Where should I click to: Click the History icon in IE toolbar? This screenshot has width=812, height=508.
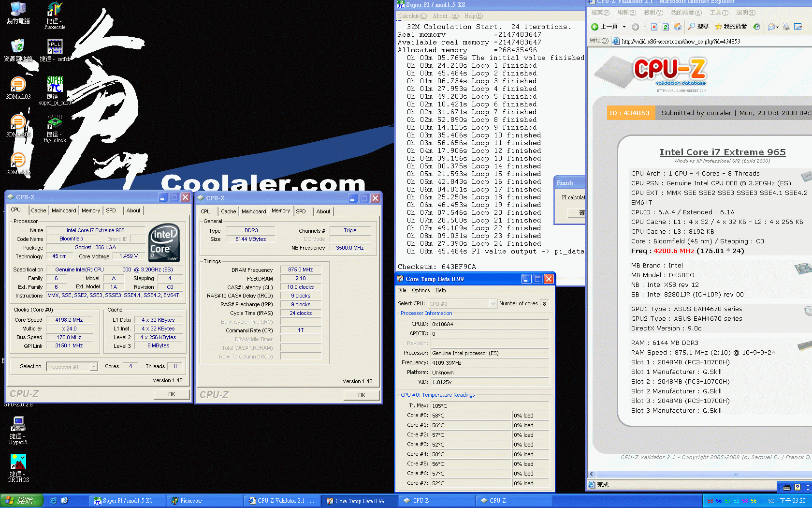tap(756, 27)
